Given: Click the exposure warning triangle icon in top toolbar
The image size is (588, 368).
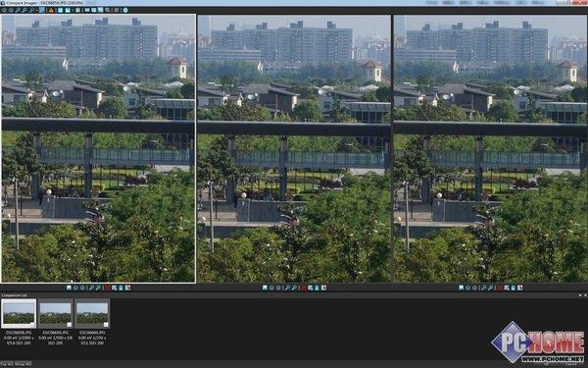Looking at the screenshot, I should coord(51,10).
